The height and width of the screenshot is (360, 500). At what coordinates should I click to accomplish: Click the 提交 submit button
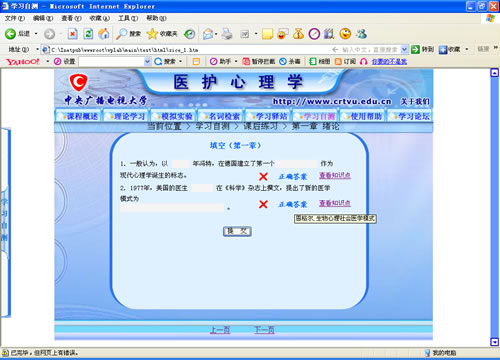[x=237, y=231]
